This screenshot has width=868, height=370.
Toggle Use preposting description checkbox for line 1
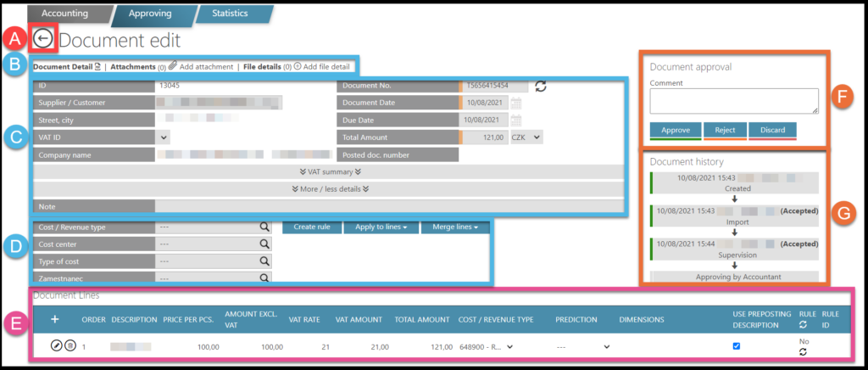pyautogui.click(x=737, y=346)
